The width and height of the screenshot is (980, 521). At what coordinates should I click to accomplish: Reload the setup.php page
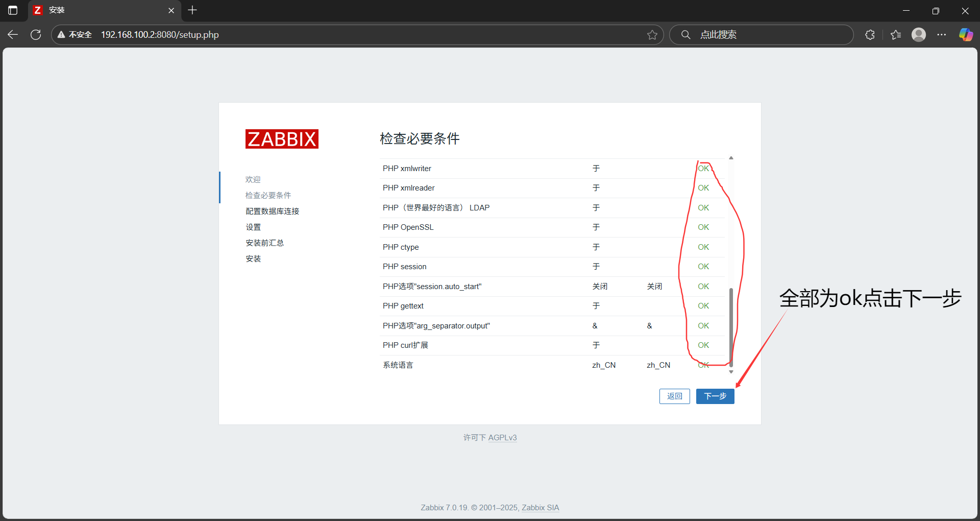(36, 35)
